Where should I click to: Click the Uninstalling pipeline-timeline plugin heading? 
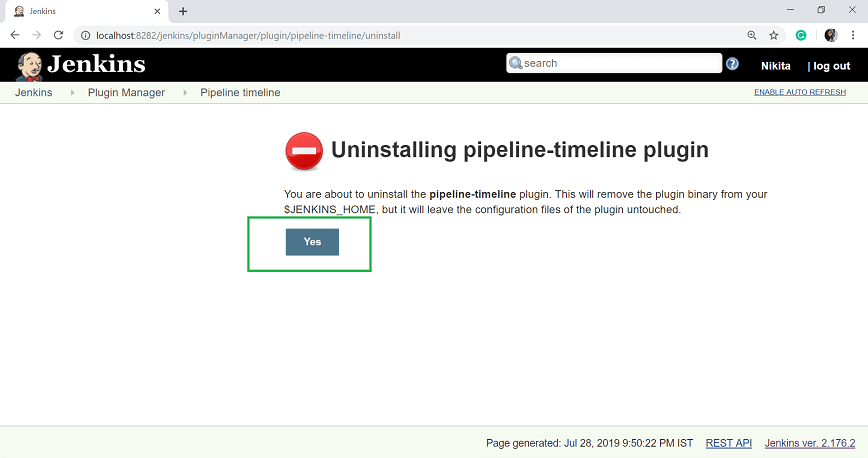(520, 150)
